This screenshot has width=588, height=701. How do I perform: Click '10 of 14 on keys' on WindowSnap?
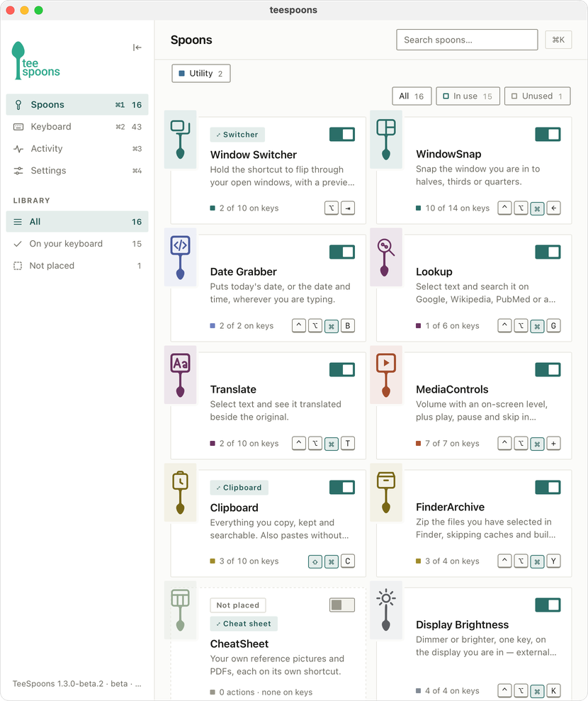pyautogui.click(x=458, y=208)
